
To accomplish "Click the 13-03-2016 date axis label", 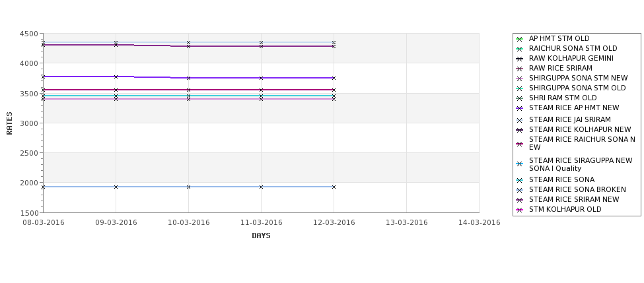I will pyautogui.click(x=407, y=223).
